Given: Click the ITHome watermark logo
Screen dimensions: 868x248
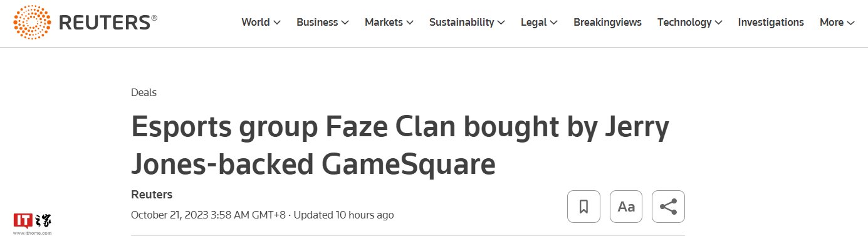Looking at the screenshot, I should pos(33,223).
